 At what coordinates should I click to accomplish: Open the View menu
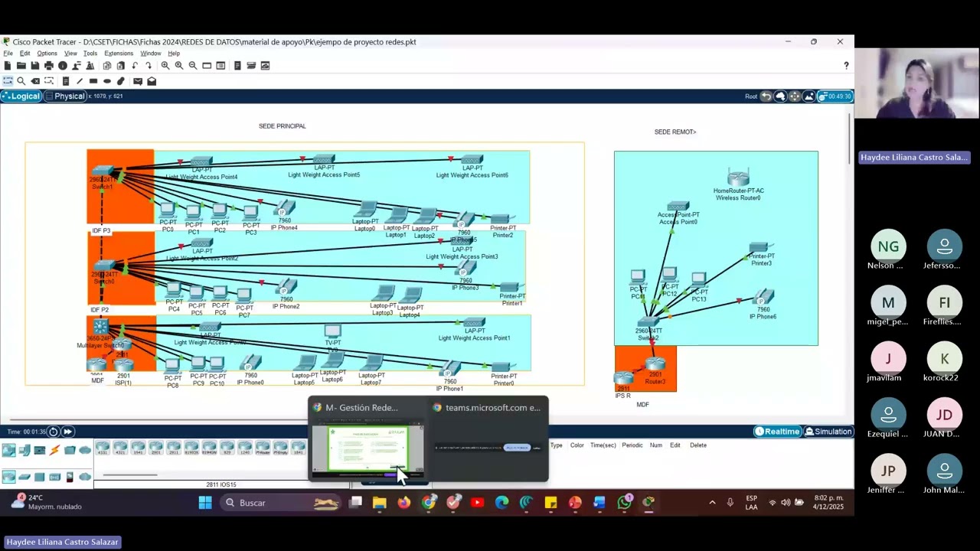(70, 54)
